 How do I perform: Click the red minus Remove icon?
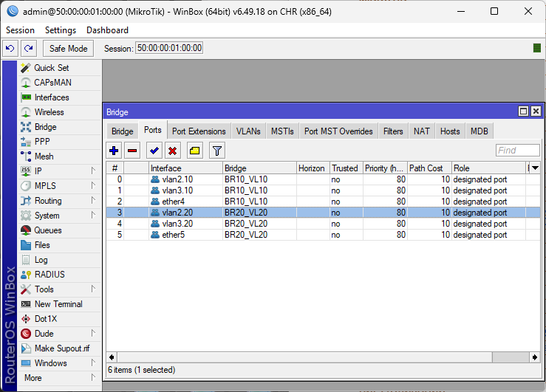tap(132, 151)
